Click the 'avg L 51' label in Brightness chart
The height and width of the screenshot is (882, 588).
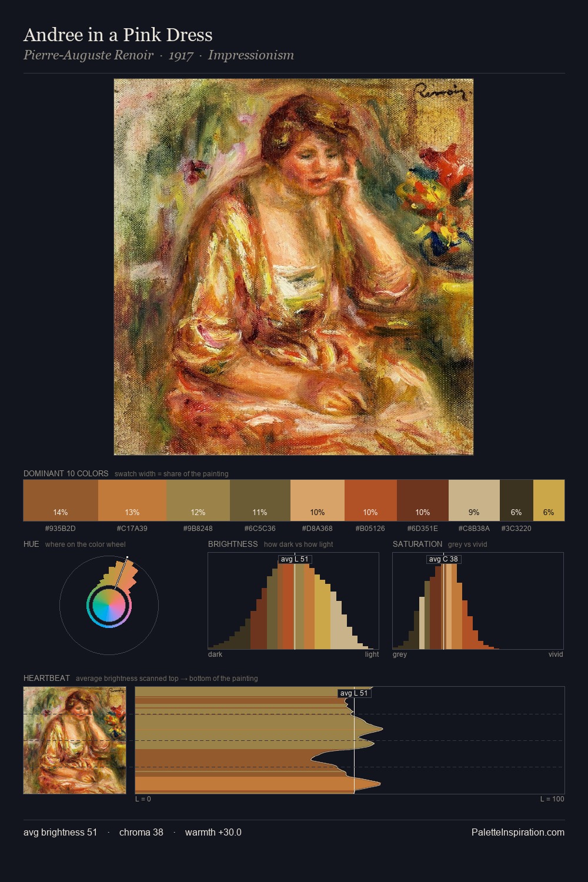(295, 559)
